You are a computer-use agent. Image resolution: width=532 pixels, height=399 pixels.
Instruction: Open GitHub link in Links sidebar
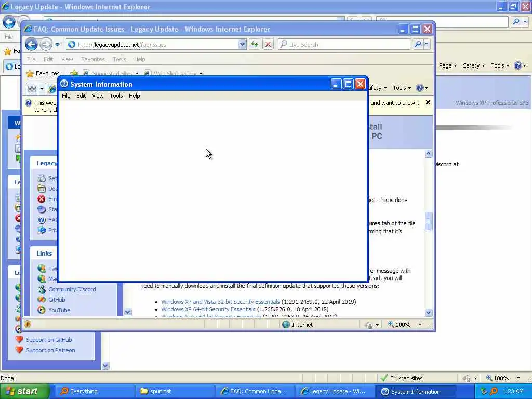coord(57,300)
